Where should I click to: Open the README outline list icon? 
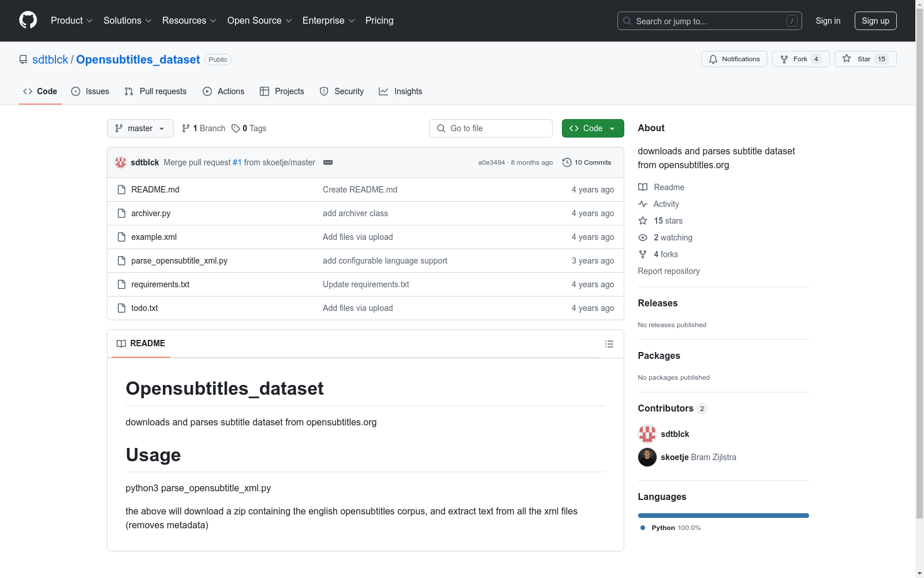[x=609, y=344]
